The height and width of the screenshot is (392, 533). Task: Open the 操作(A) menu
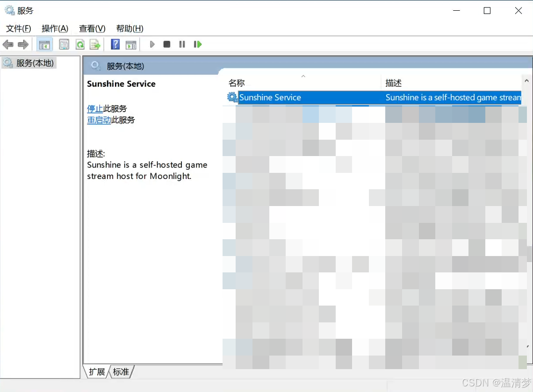(55, 29)
